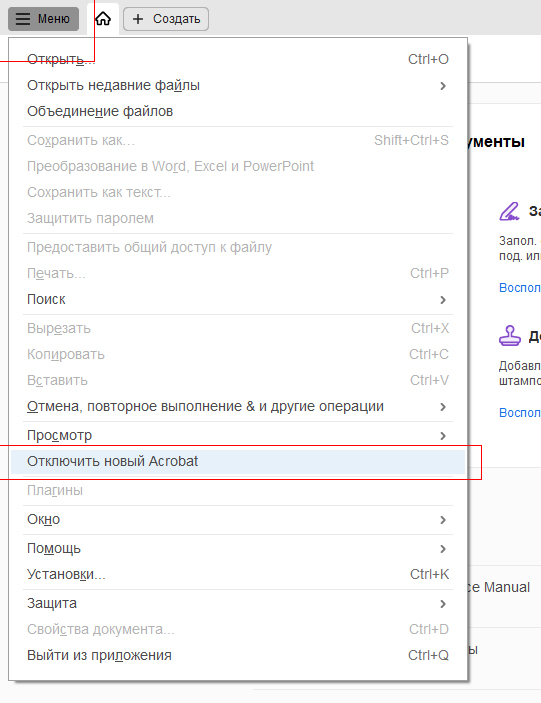The width and height of the screenshot is (541, 703).
Task: Click Воспол... link under stamp tool
Action: coord(520,412)
